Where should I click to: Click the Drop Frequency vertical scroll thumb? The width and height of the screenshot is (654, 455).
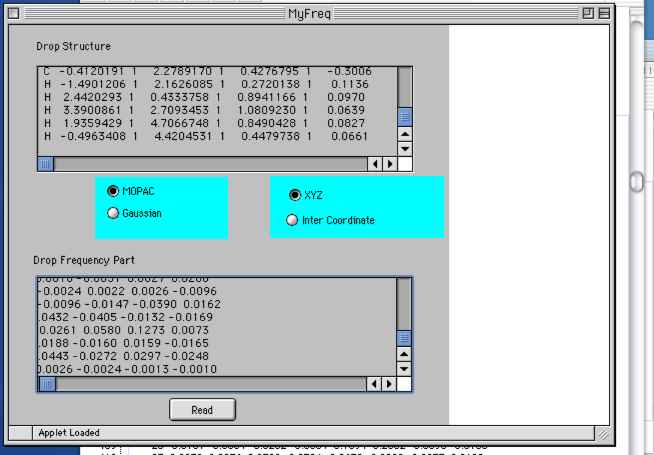(x=405, y=338)
